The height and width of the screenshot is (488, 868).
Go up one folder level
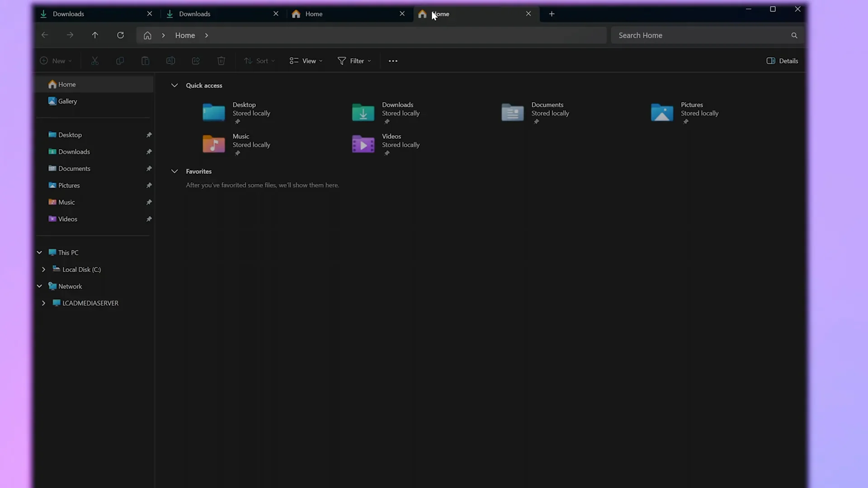95,35
